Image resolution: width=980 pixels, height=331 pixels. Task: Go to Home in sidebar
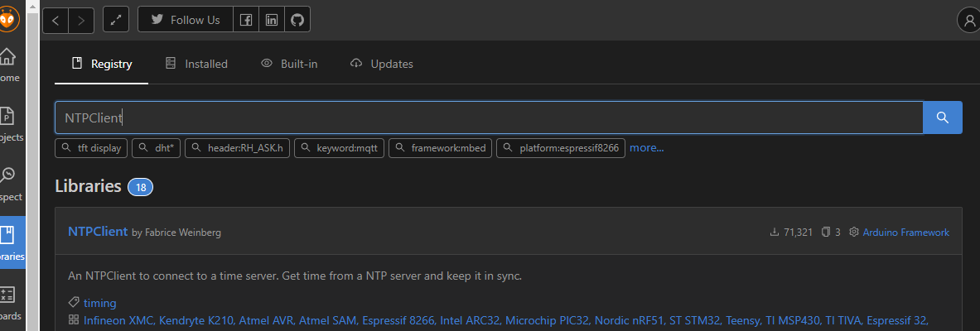tap(9, 65)
